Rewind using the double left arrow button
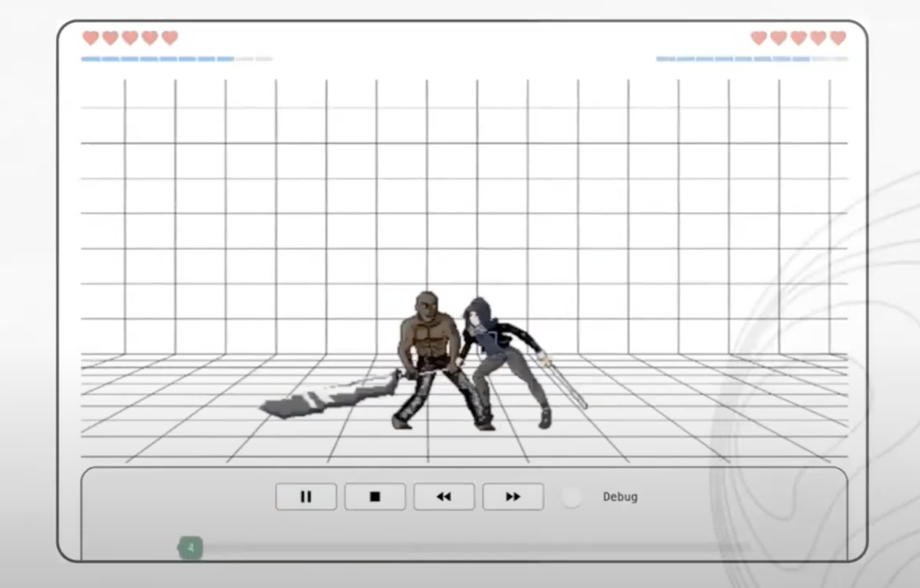This screenshot has height=588, width=920. point(444,496)
